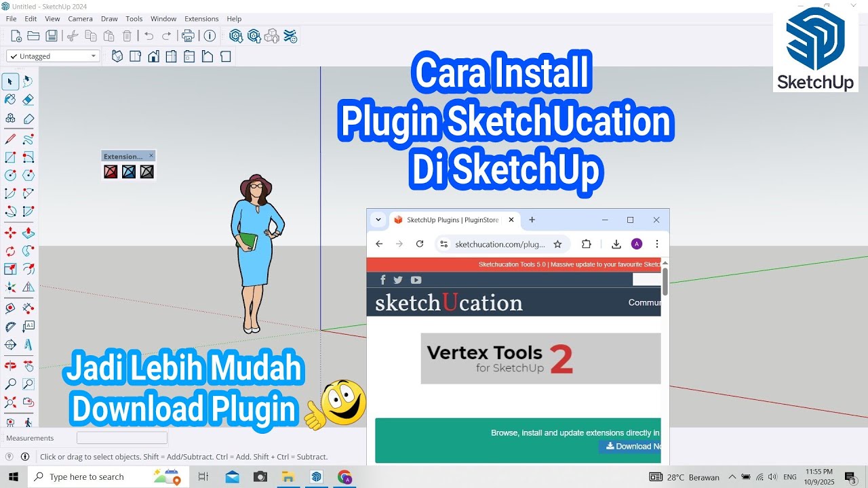The width and height of the screenshot is (868, 488).
Task: Open the Untagged tag dropdown
Action: tap(53, 56)
